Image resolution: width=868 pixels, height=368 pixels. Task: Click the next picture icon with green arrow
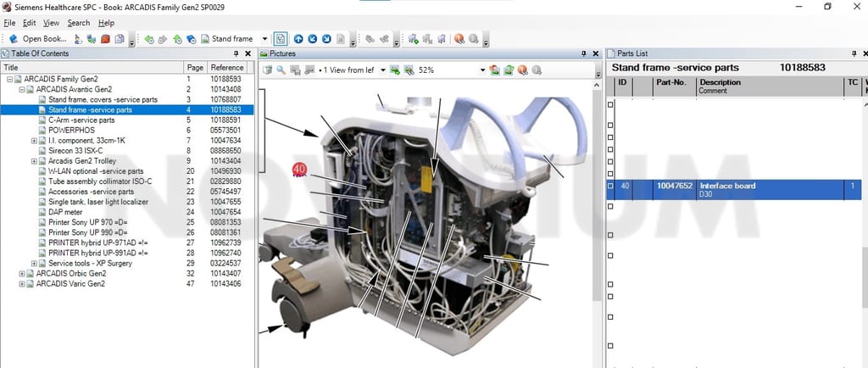[x=395, y=70]
